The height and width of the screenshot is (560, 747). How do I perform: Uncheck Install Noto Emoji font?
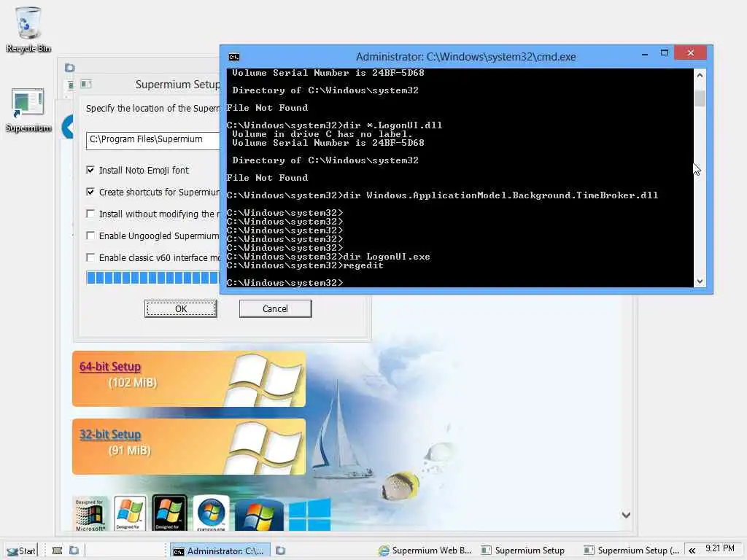90,170
